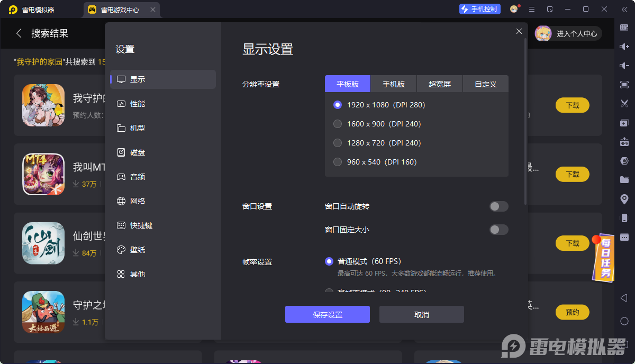Click the 取消 button
Viewport: 635px width, 364px height.
coord(422,314)
